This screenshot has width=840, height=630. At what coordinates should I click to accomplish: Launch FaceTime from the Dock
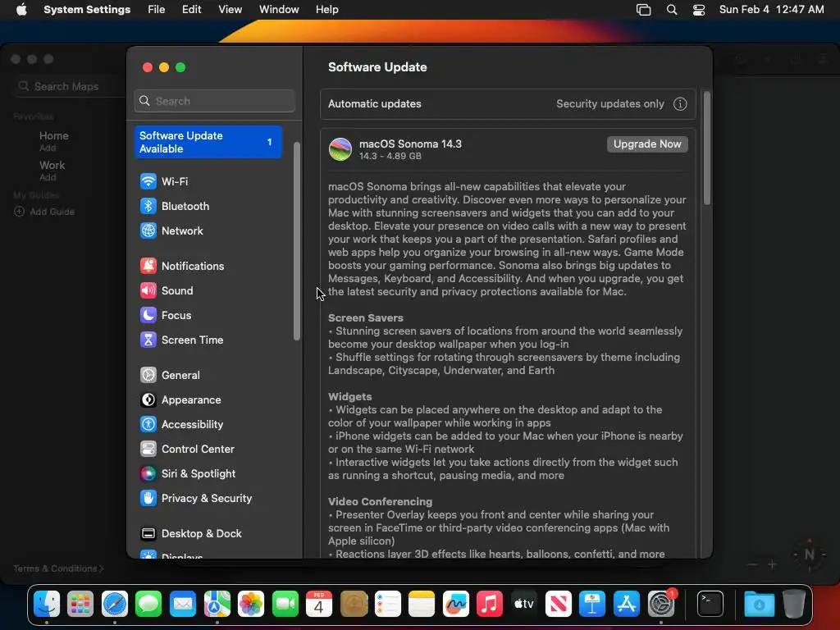pos(285,605)
